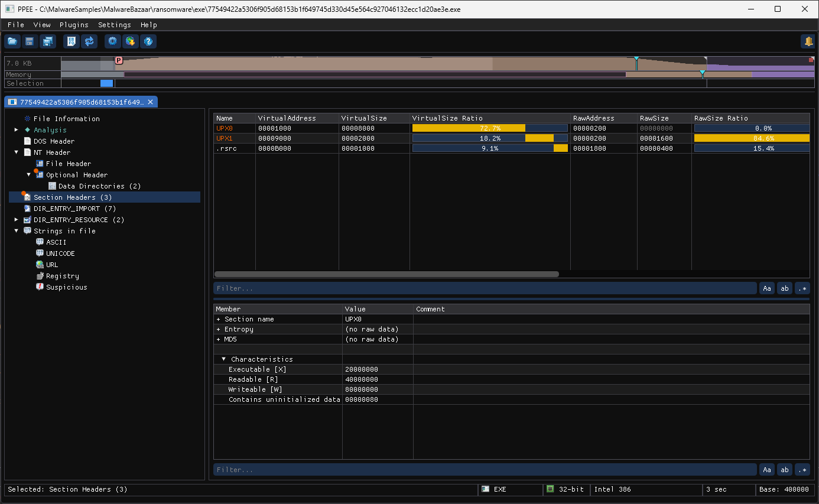Click the .rsrc 9.1% VirtualSize bar
Screen dimensions: 819x504
[x=490, y=148]
